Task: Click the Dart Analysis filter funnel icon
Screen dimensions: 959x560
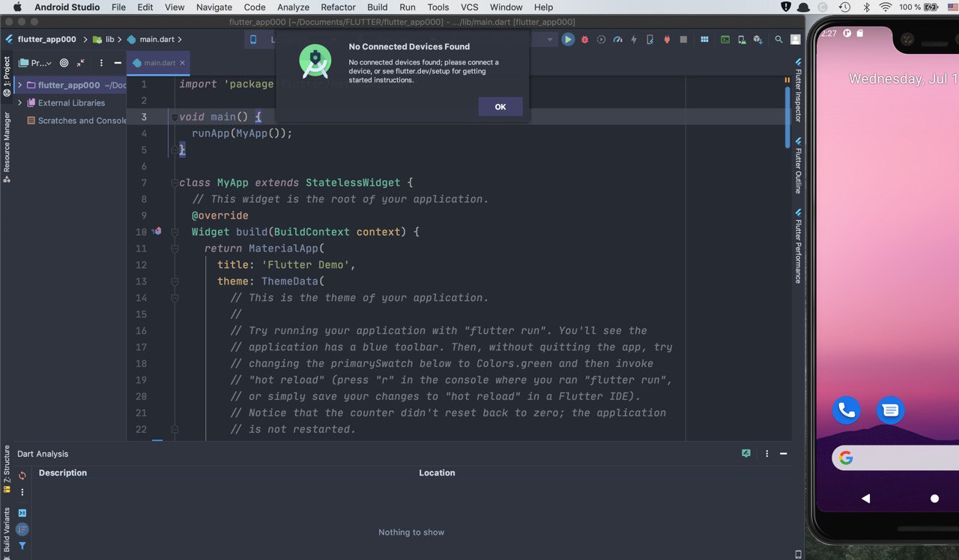Action: [x=22, y=547]
